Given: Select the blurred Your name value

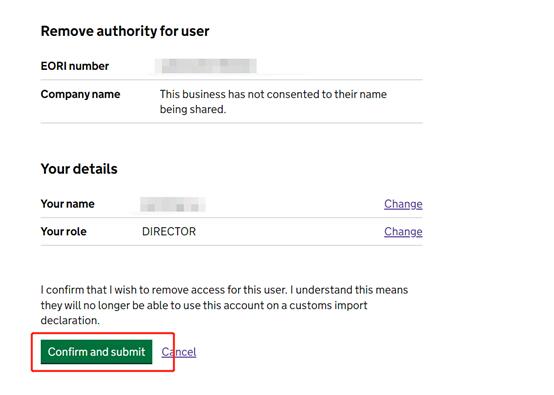Looking at the screenshot, I should pos(172,204).
